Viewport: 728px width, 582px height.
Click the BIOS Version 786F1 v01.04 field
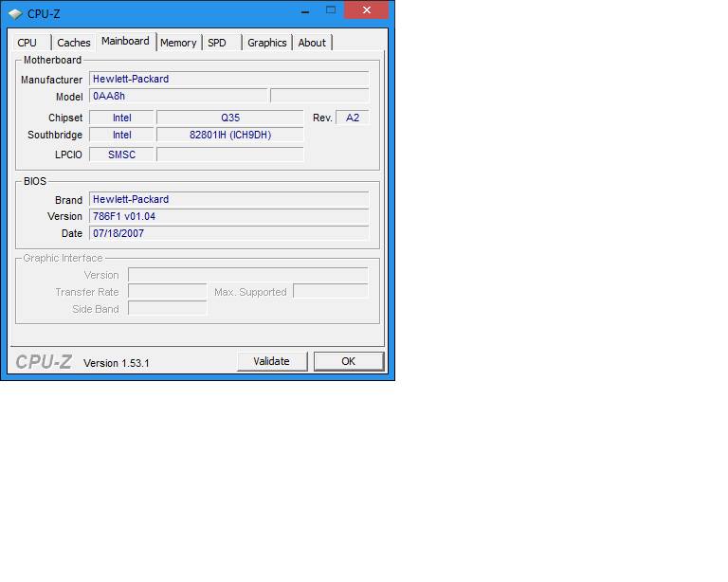228,216
